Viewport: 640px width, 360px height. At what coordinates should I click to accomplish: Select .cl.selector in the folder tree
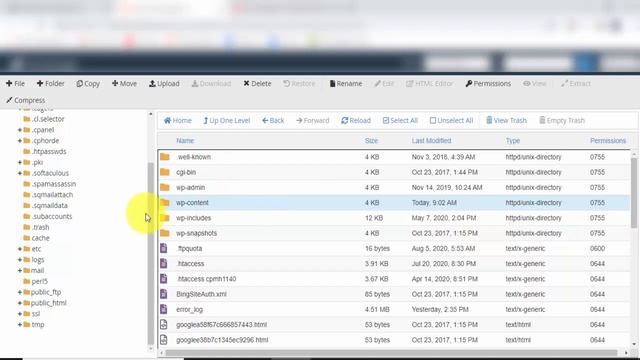(48, 119)
